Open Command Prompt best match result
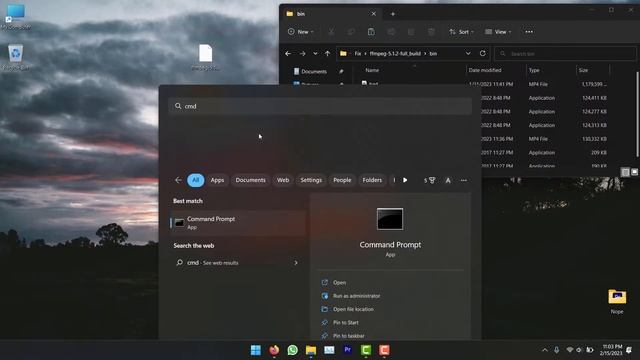This screenshot has width=640, height=360. point(238,223)
